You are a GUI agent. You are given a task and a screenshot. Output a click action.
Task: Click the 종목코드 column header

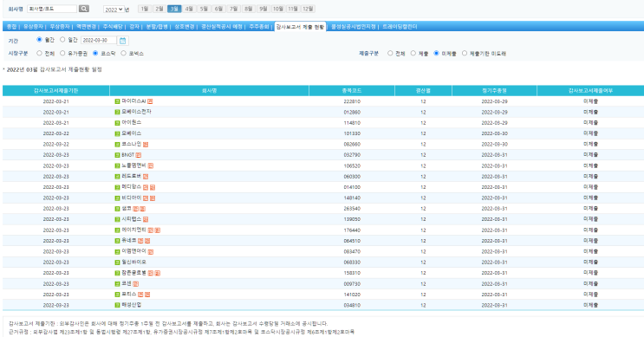[x=352, y=91]
